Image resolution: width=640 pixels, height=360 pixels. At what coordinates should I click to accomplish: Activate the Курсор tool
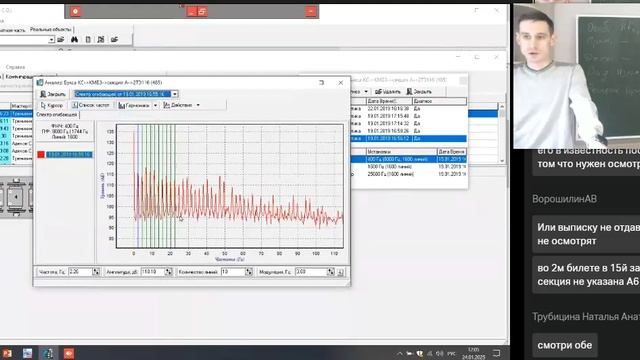[x=52, y=105]
